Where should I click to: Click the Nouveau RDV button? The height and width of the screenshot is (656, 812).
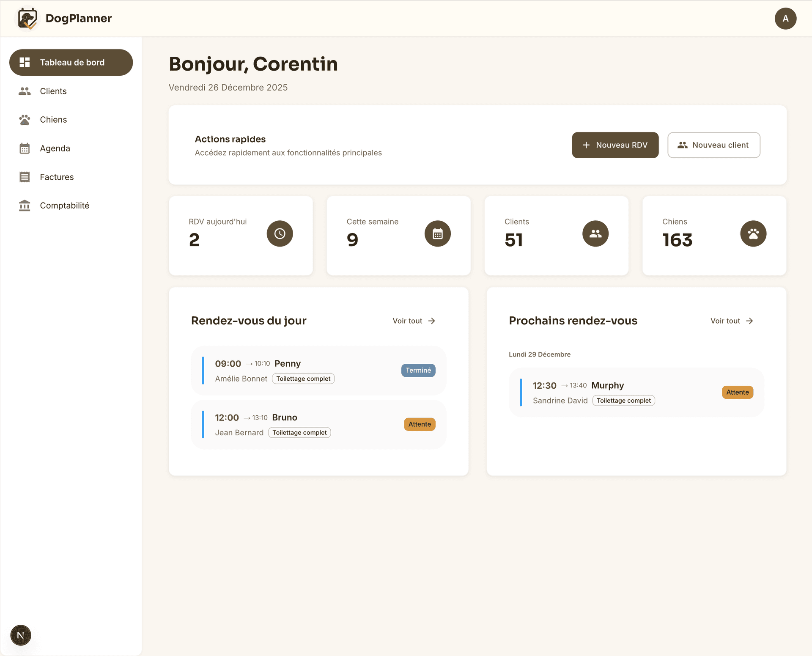pos(615,145)
